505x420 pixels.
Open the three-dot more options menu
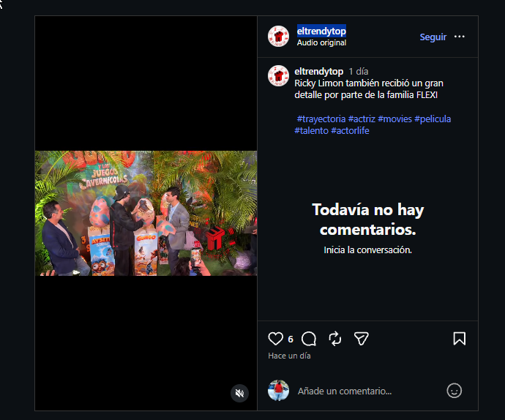pos(460,37)
